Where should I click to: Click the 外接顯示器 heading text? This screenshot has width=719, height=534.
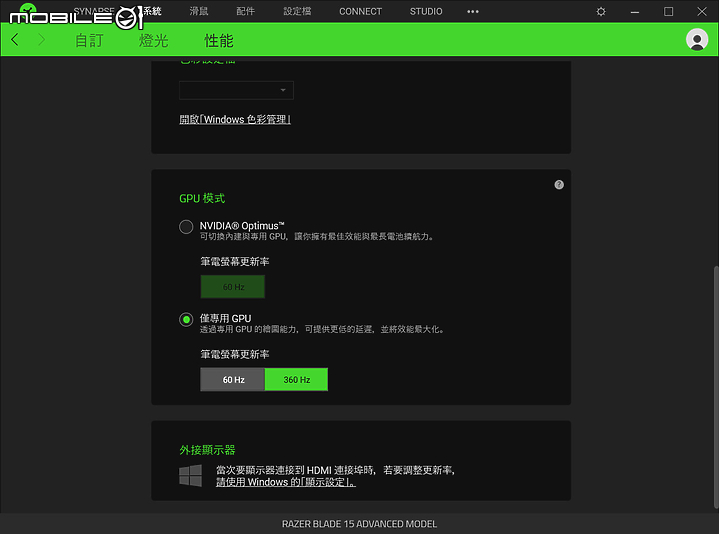point(207,450)
